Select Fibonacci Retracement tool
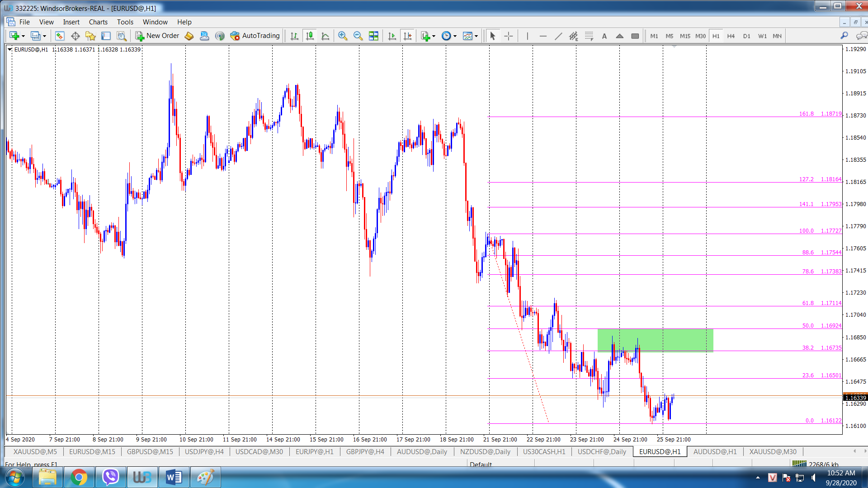This screenshot has height=488, width=868. click(x=589, y=36)
